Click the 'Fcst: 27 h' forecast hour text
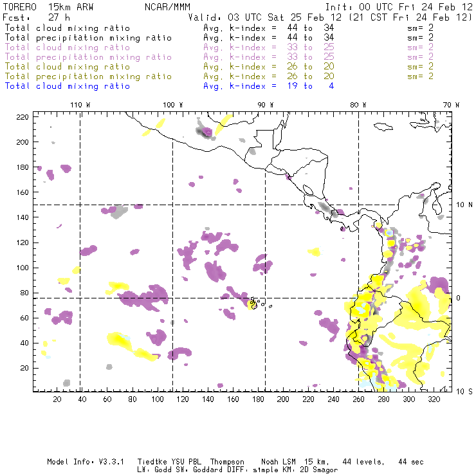Viewport: 476px width, 476px height. (36, 17)
